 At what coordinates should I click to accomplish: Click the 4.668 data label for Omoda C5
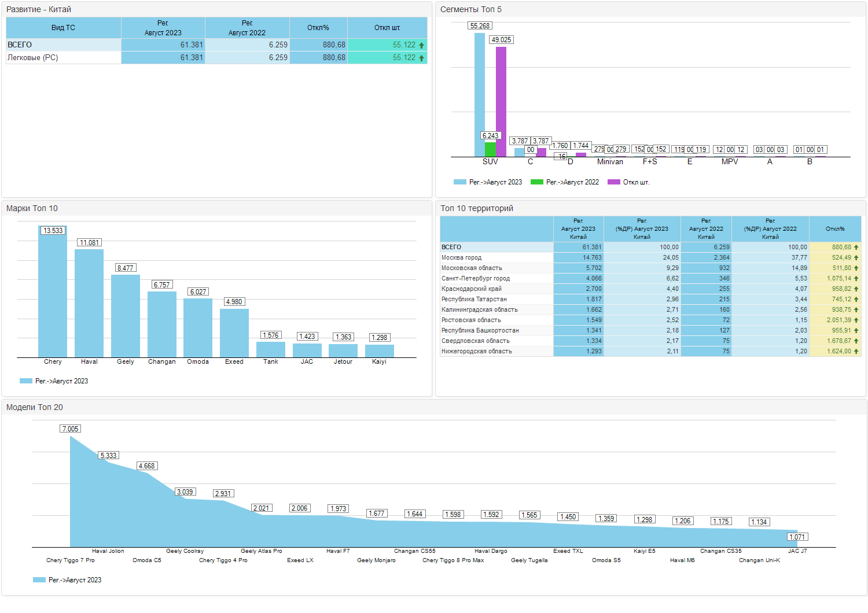click(x=147, y=466)
